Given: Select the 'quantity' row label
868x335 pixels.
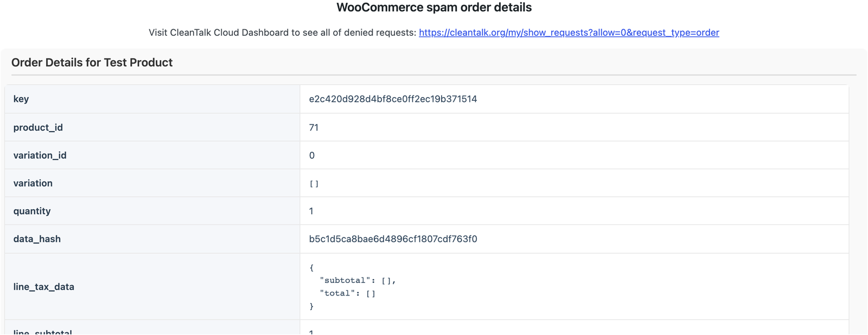Looking at the screenshot, I should [x=32, y=211].
